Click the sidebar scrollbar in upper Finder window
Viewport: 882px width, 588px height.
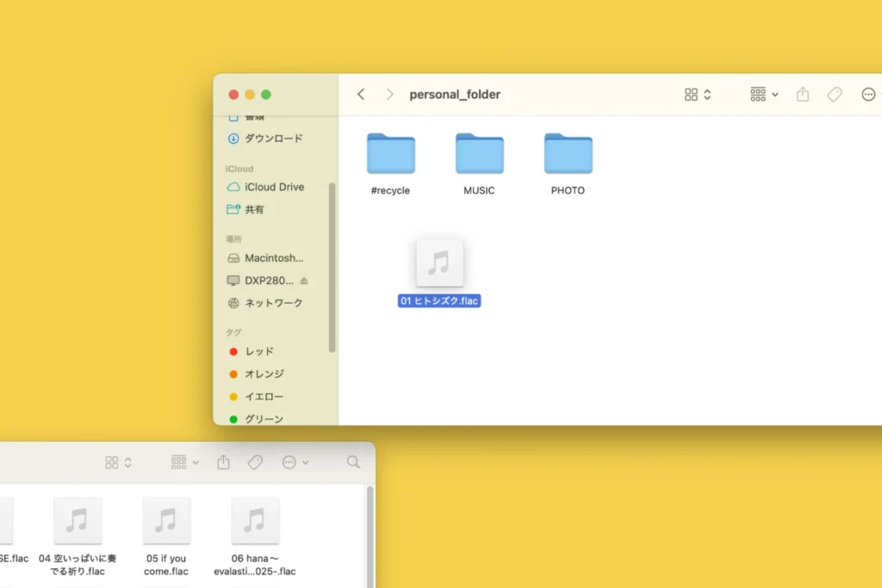click(x=332, y=267)
